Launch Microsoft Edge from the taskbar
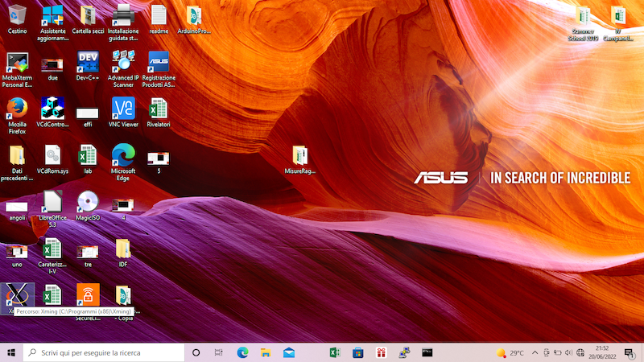The width and height of the screenshot is (644, 362). click(x=242, y=352)
